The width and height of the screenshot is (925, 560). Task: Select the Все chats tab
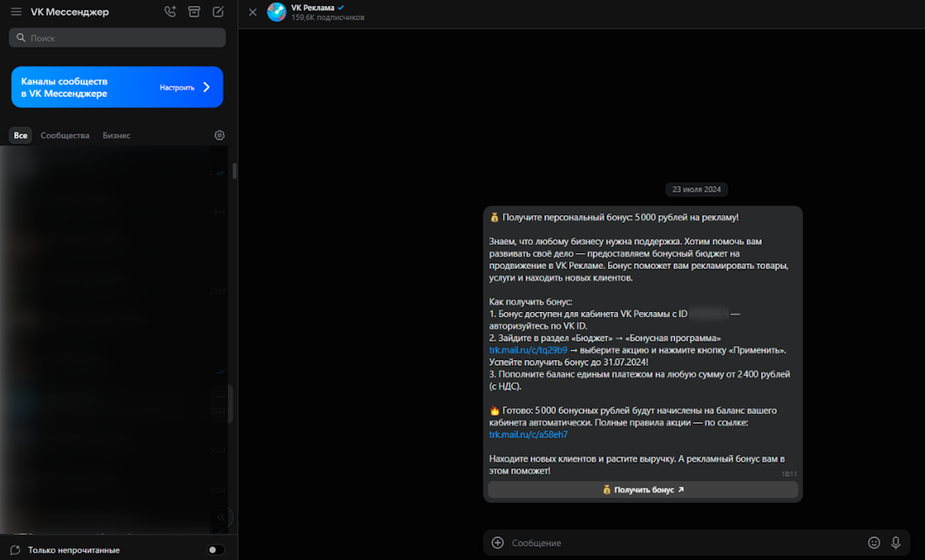pyautogui.click(x=20, y=135)
